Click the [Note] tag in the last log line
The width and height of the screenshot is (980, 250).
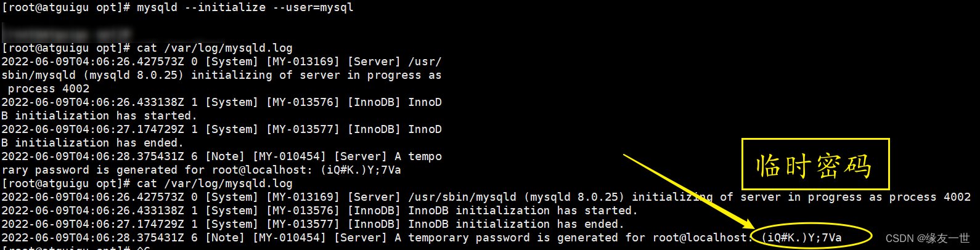225,238
